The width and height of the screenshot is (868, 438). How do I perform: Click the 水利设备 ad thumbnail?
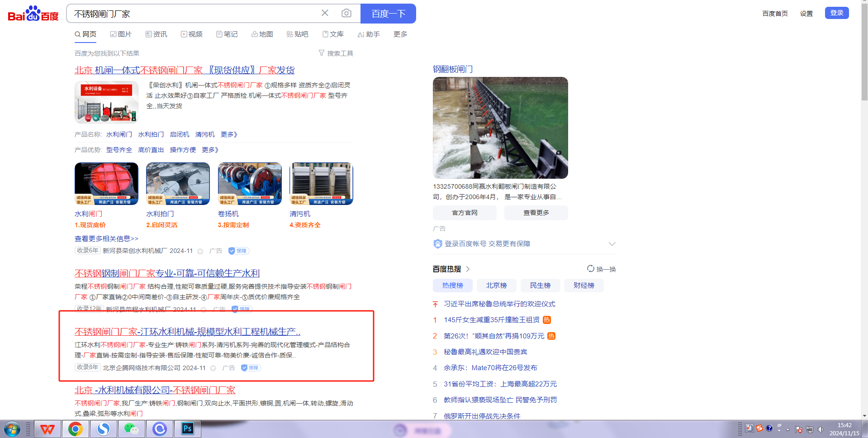pos(106,102)
